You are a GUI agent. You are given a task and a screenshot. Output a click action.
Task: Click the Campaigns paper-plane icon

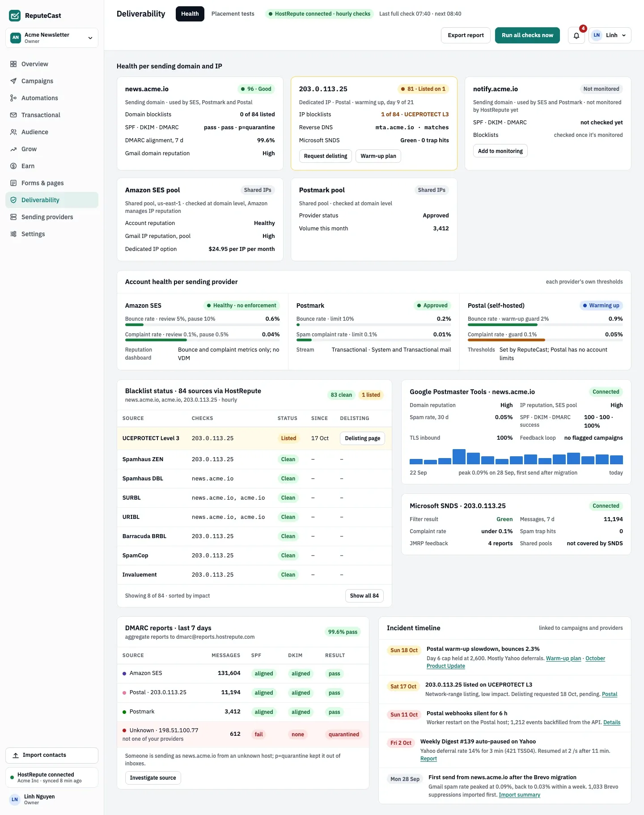pos(13,81)
